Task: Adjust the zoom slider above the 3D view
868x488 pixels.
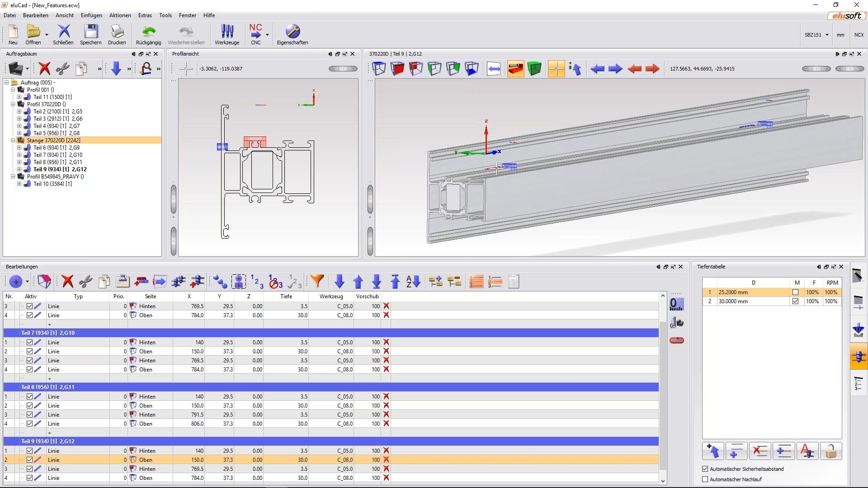Action: click(x=816, y=69)
